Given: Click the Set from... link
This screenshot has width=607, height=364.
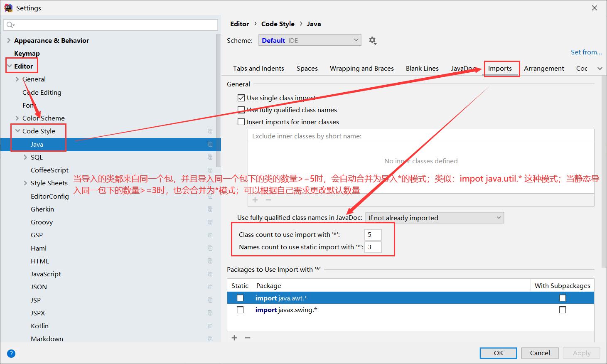Looking at the screenshot, I should pos(586,52).
